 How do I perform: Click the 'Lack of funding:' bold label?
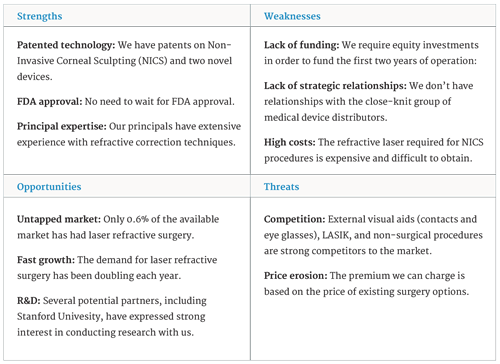point(301,45)
